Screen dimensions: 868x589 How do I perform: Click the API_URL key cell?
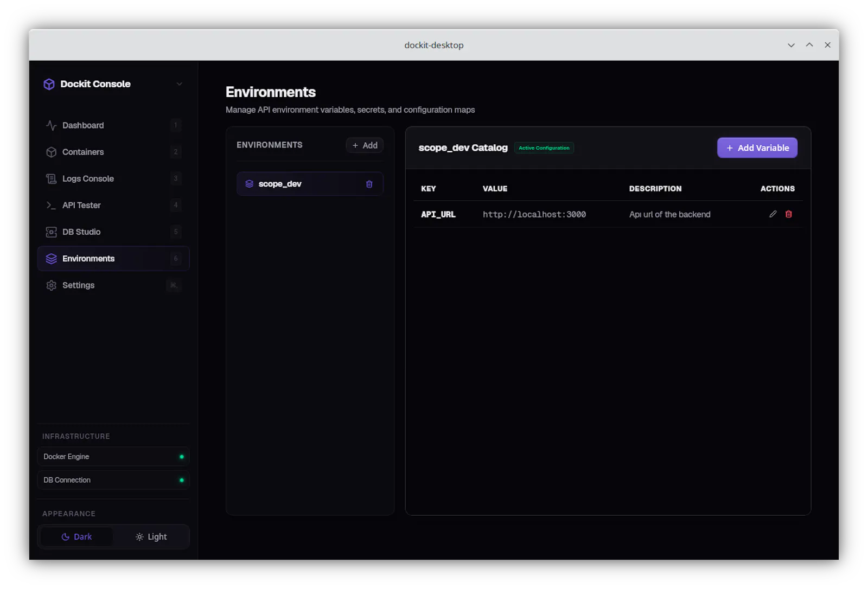[x=438, y=214]
